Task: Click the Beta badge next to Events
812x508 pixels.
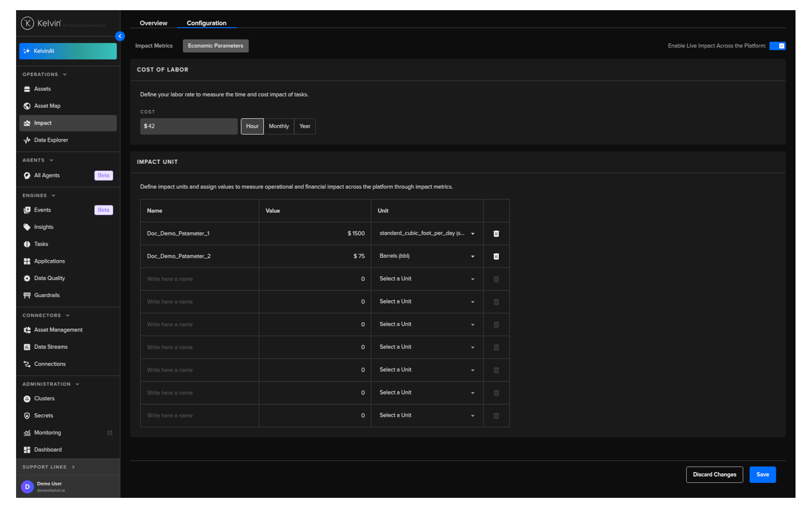Action: pyautogui.click(x=104, y=210)
